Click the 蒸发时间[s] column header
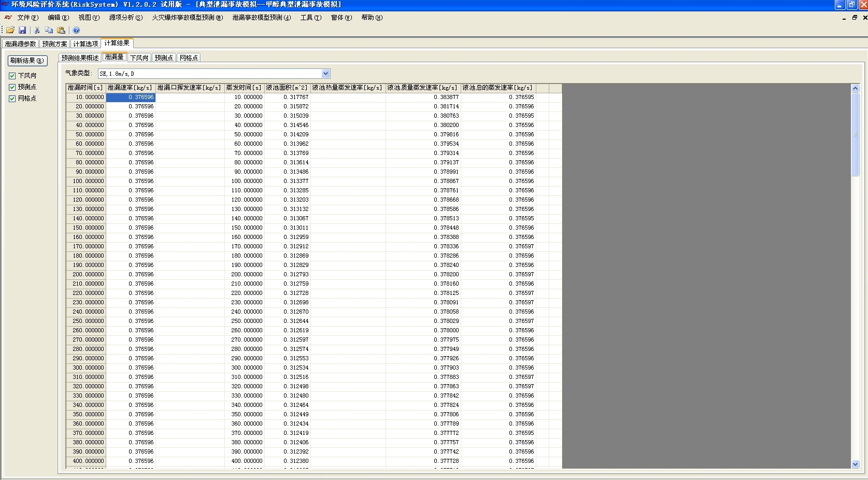The height and width of the screenshot is (480, 868). pyautogui.click(x=245, y=88)
